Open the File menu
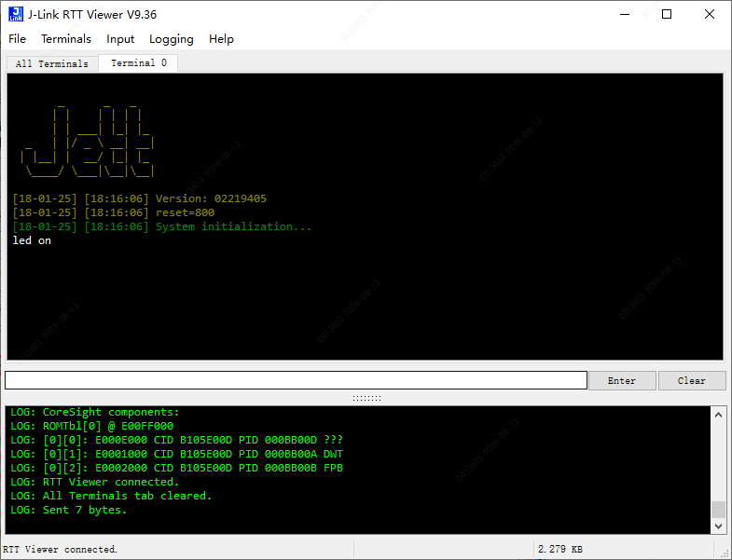 [x=18, y=39]
